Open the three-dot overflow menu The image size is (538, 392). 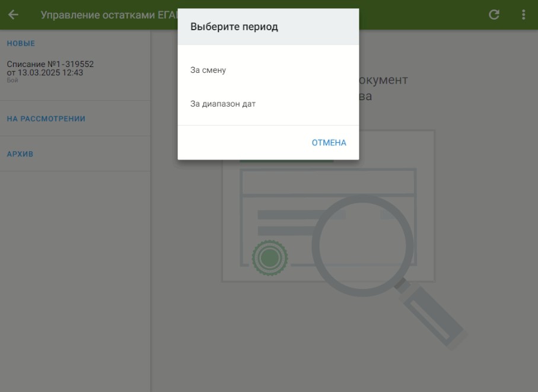[x=523, y=15]
